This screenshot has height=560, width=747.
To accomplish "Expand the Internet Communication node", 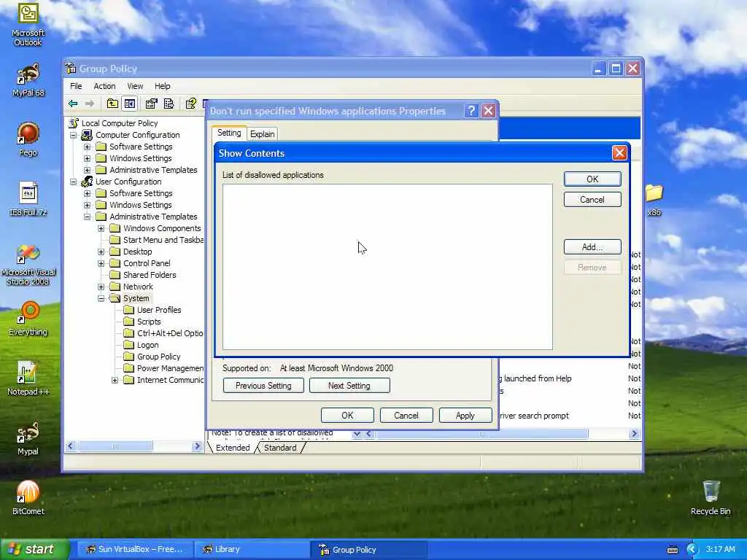I will click(x=115, y=380).
